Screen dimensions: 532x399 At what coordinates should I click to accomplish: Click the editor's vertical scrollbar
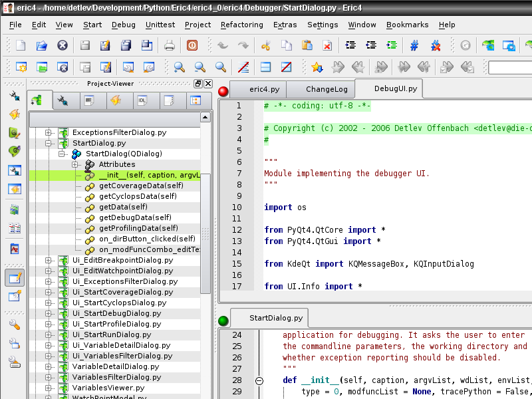[x=527, y=199]
